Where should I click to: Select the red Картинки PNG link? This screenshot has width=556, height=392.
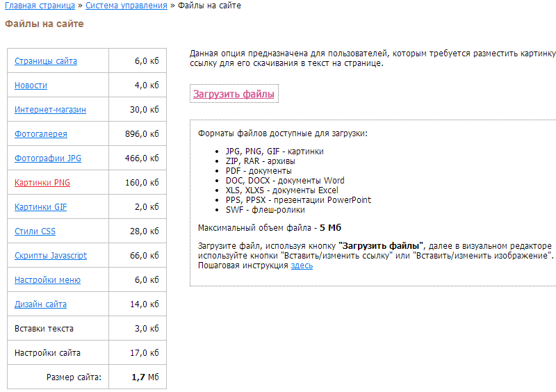click(x=42, y=183)
